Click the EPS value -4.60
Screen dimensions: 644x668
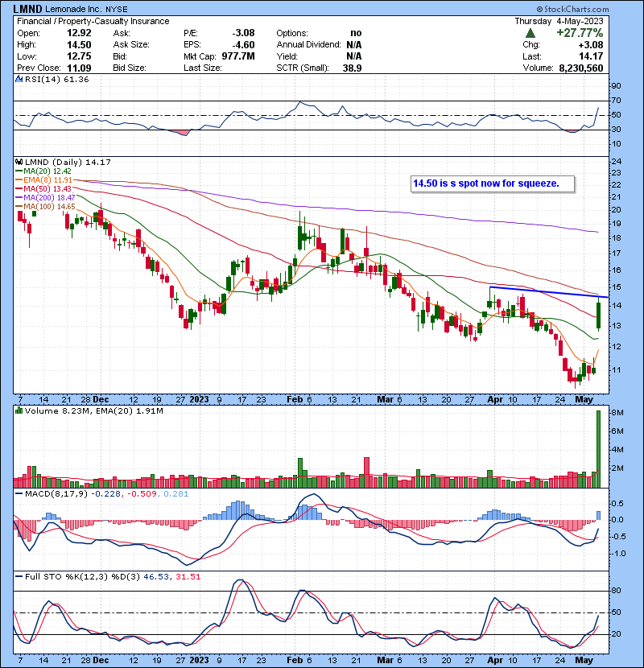pos(243,45)
